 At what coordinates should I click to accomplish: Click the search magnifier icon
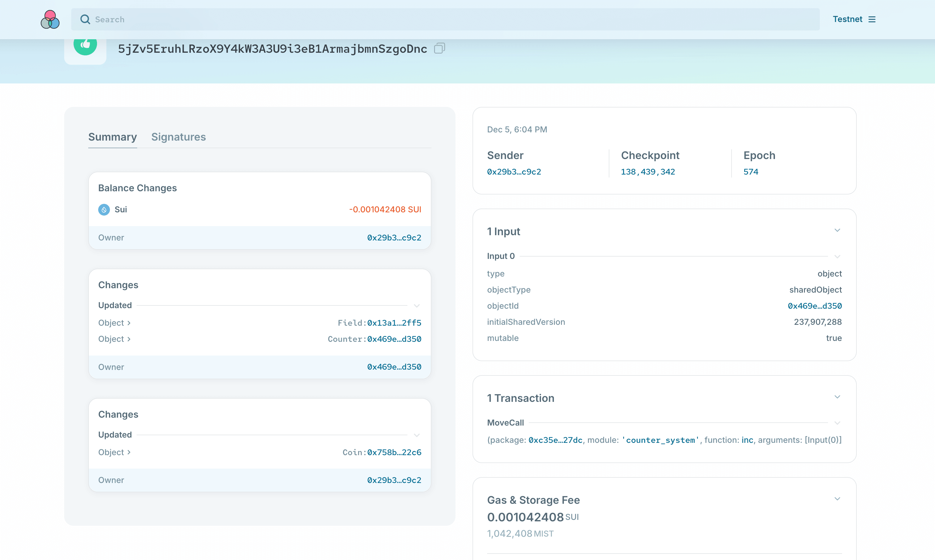pos(85,19)
